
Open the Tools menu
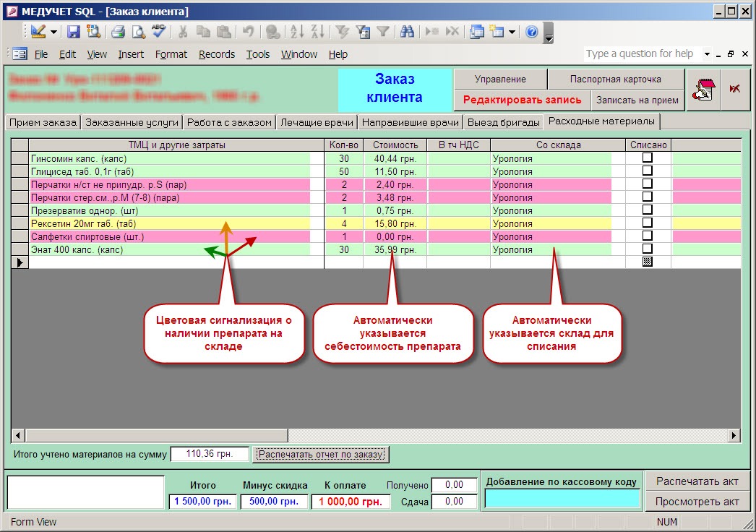point(258,54)
